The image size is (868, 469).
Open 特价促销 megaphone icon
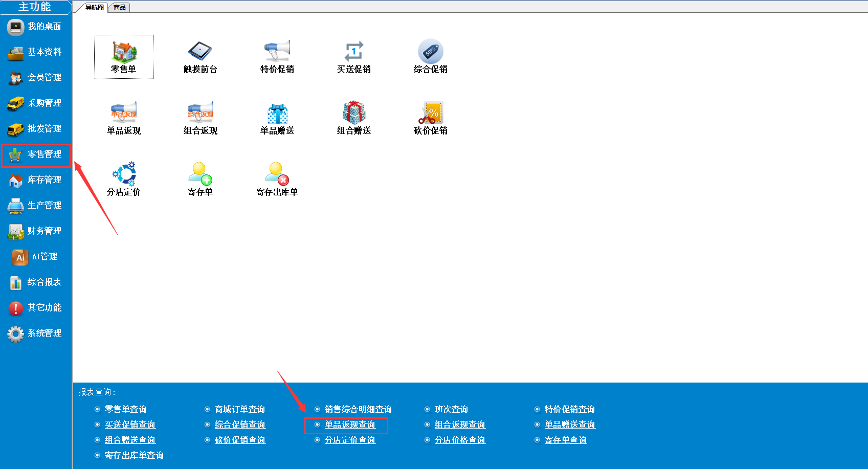[277, 57]
